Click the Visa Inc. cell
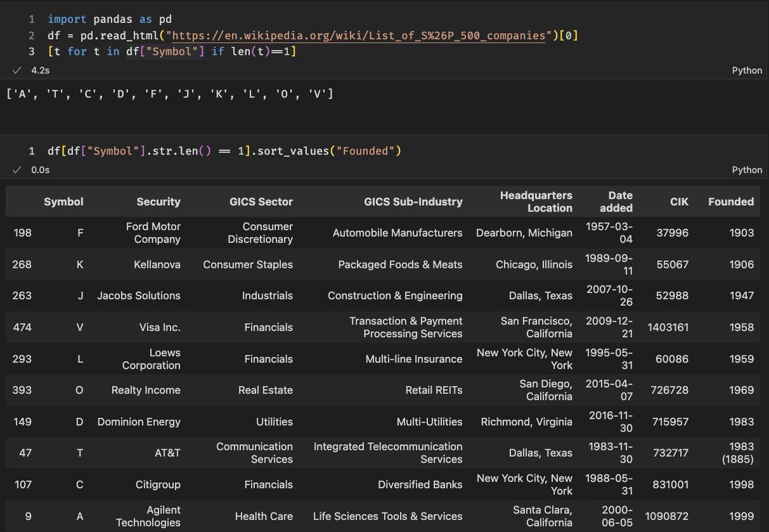Screen dimensions: 769x532 pyautogui.click(x=160, y=327)
